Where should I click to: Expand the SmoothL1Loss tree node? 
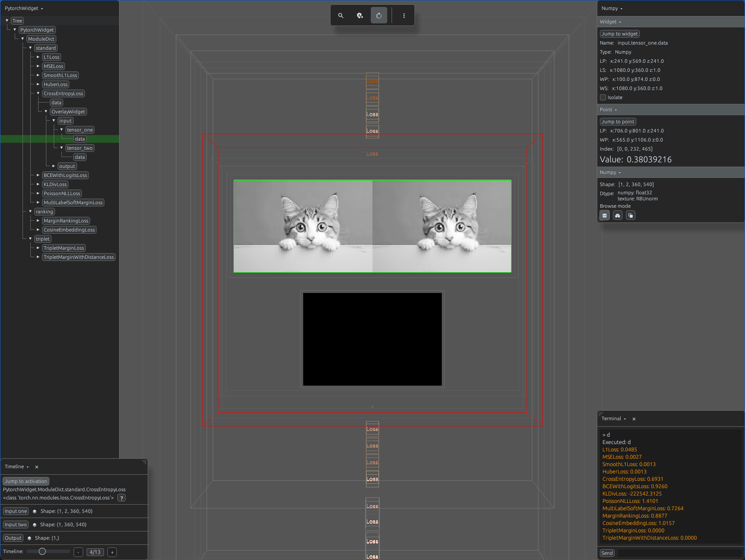click(38, 75)
